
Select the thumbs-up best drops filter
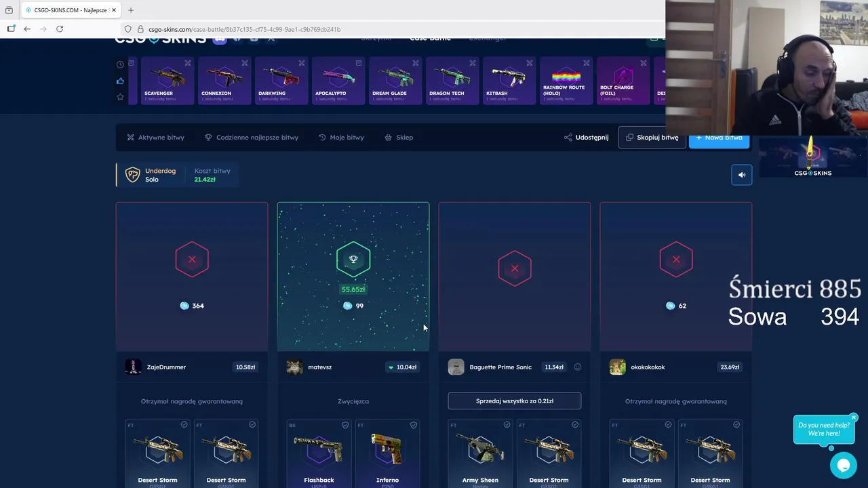[120, 81]
